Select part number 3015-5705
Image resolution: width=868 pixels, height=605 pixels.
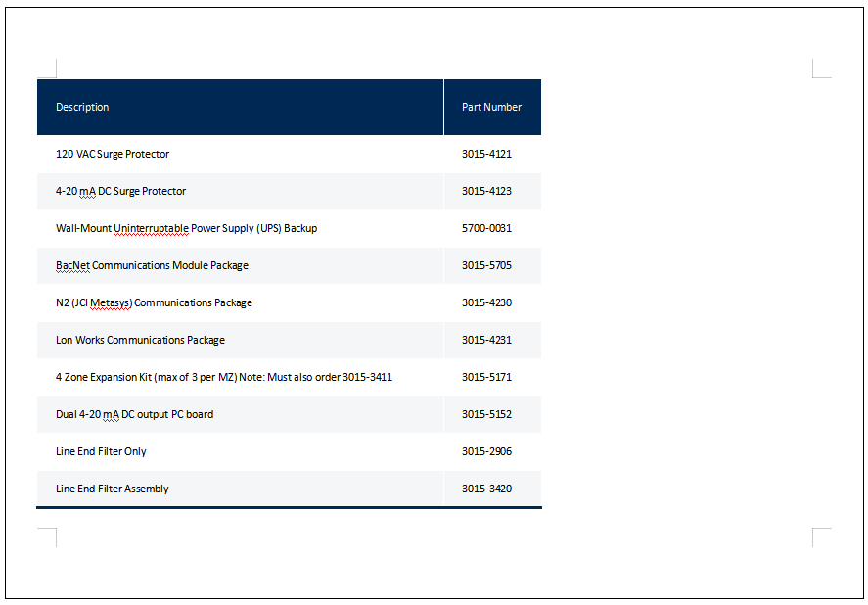click(x=486, y=265)
